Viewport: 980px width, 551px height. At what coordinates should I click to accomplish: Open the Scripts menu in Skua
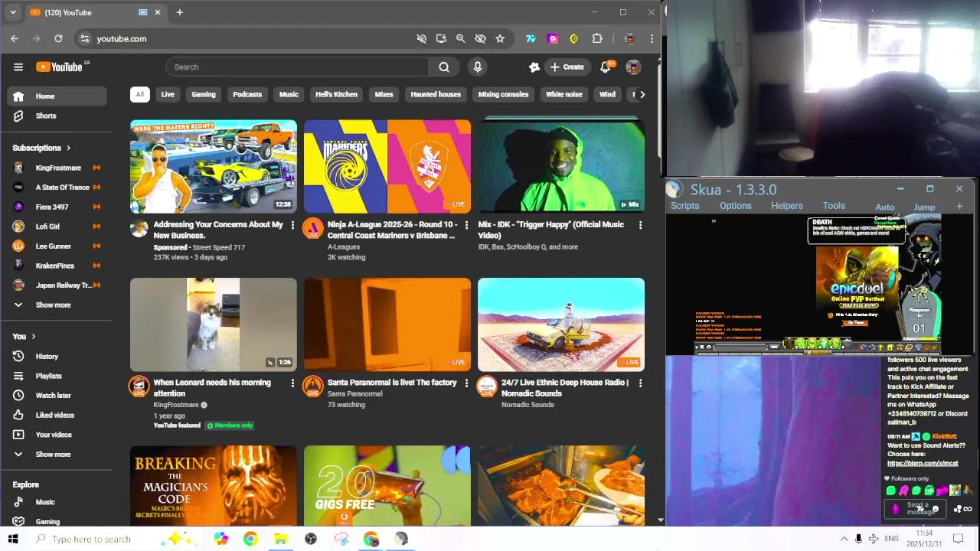[x=685, y=206]
